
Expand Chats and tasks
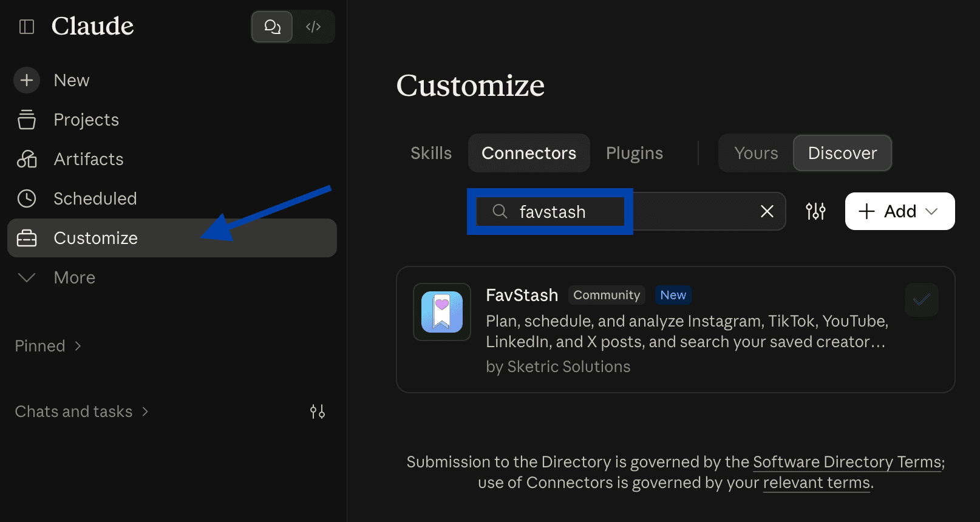click(81, 412)
